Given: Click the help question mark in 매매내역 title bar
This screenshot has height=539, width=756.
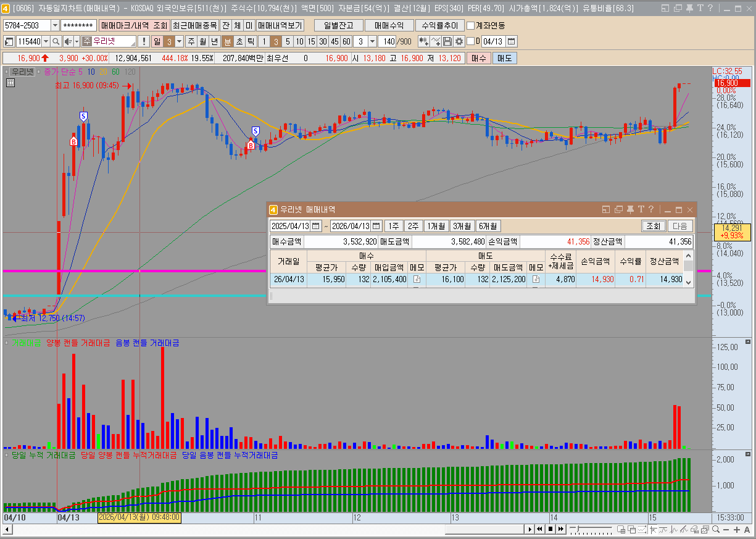Looking at the screenshot, I should pyautogui.click(x=650, y=210).
